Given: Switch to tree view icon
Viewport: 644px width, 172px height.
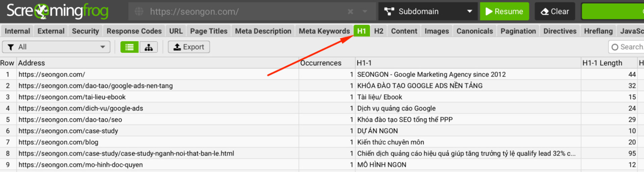Looking at the screenshot, I should coord(149,47).
